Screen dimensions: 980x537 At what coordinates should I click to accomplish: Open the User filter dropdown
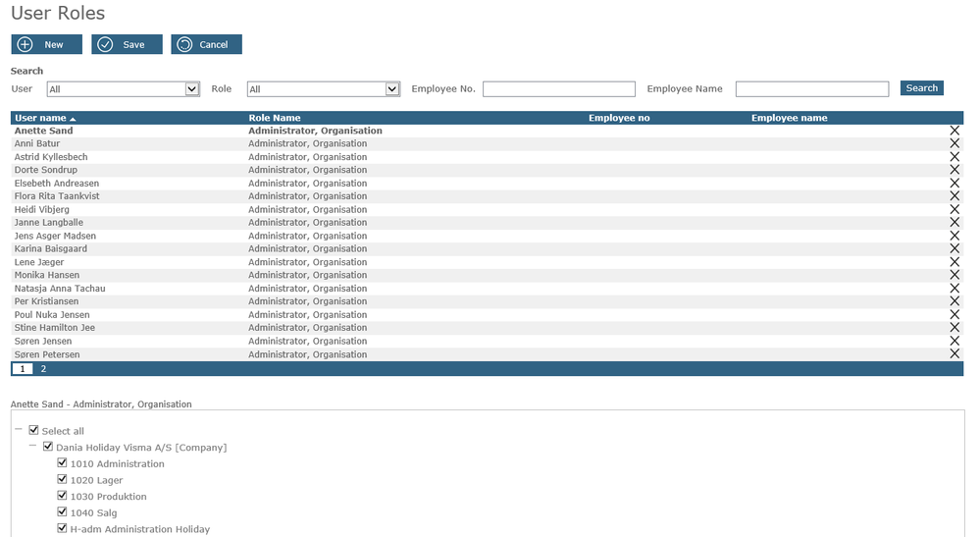192,88
